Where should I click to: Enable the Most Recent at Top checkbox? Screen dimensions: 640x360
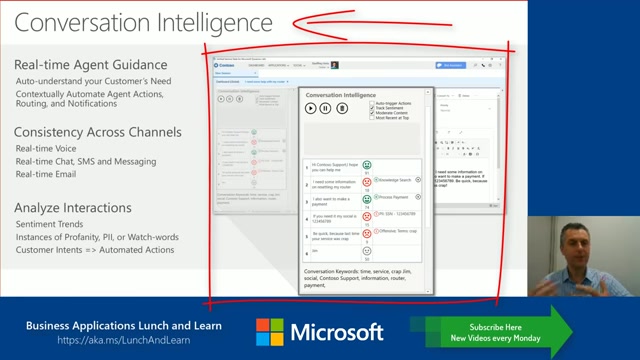pos(372,118)
